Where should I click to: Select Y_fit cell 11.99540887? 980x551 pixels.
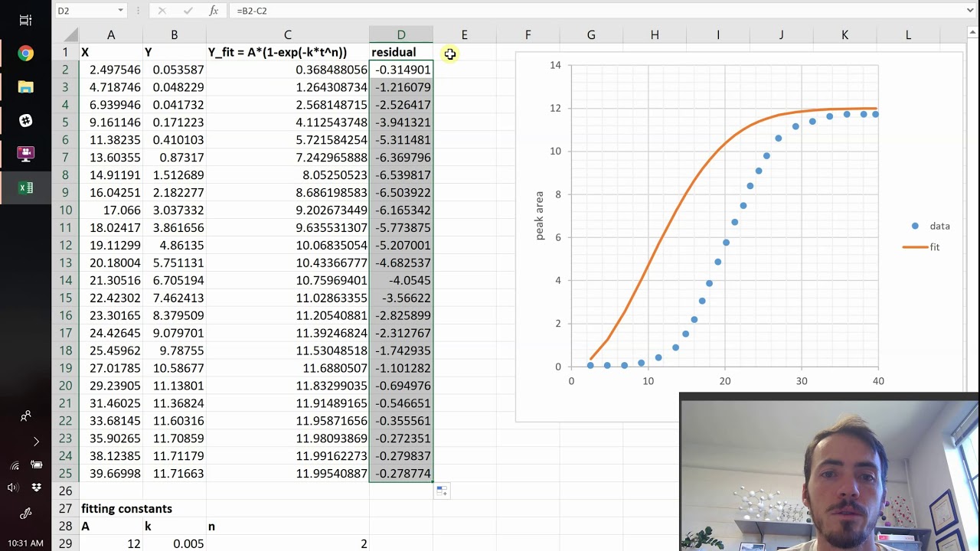[x=287, y=474]
